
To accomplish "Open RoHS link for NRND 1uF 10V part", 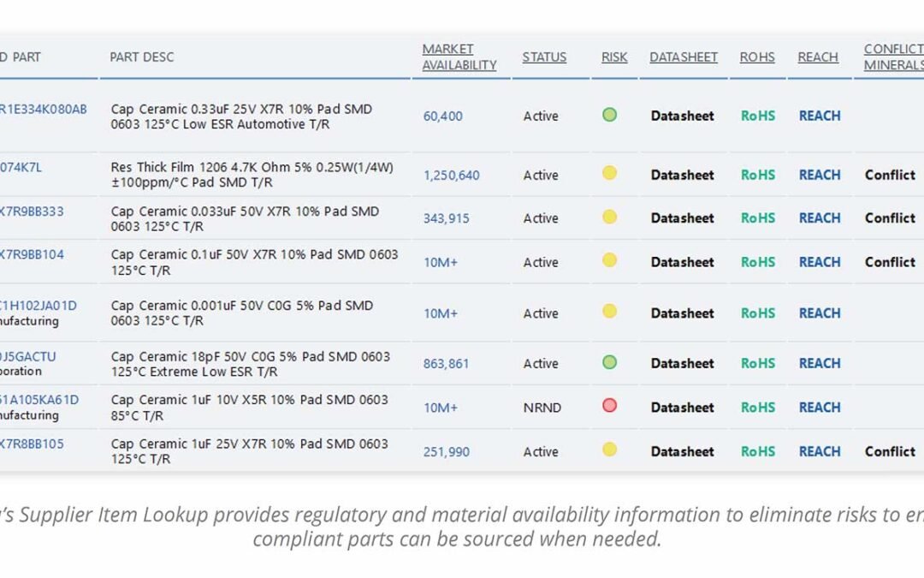I will point(758,408).
